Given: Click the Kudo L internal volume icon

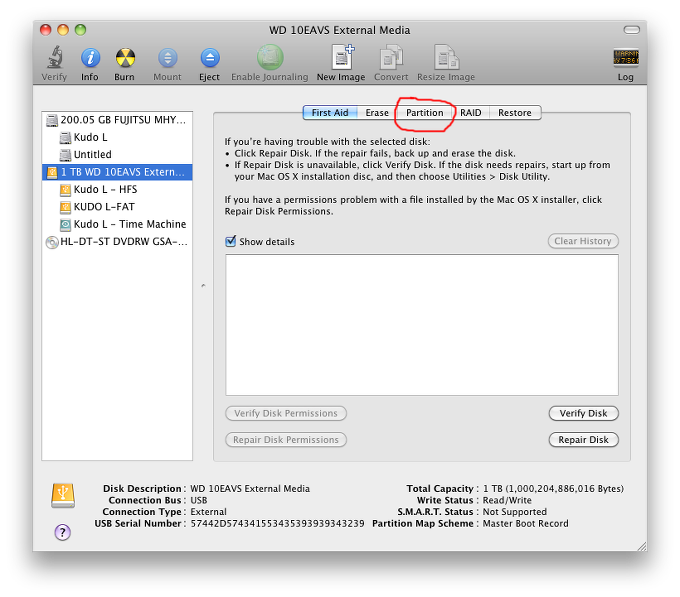Looking at the screenshot, I should click(65, 137).
